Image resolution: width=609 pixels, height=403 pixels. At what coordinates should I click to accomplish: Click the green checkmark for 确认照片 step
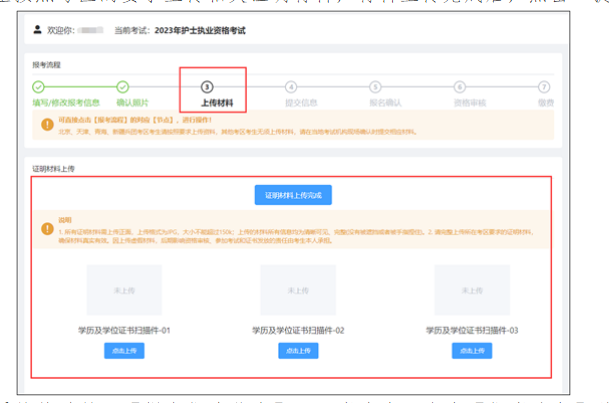(x=122, y=87)
